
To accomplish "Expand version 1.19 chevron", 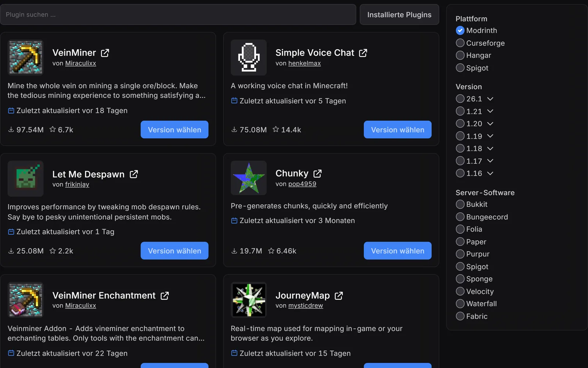I will pos(490,136).
